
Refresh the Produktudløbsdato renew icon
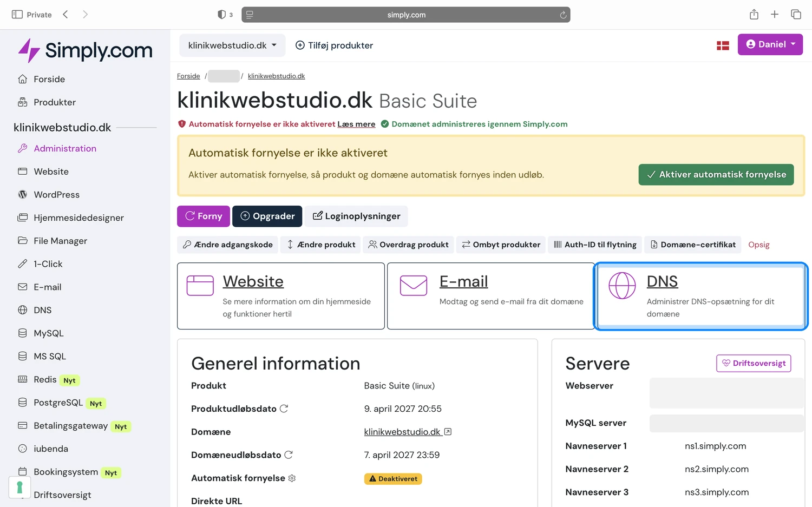coord(284,409)
